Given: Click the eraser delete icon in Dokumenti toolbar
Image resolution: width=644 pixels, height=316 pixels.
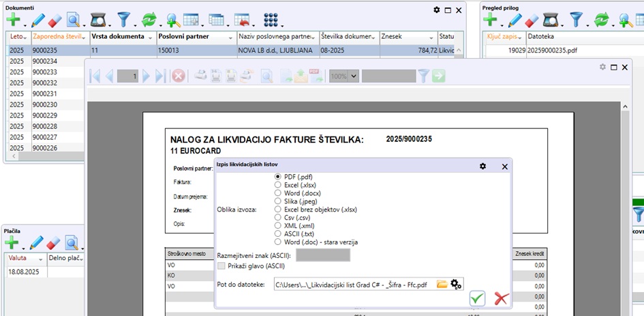Looking at the screenshot, I should 54,19.
